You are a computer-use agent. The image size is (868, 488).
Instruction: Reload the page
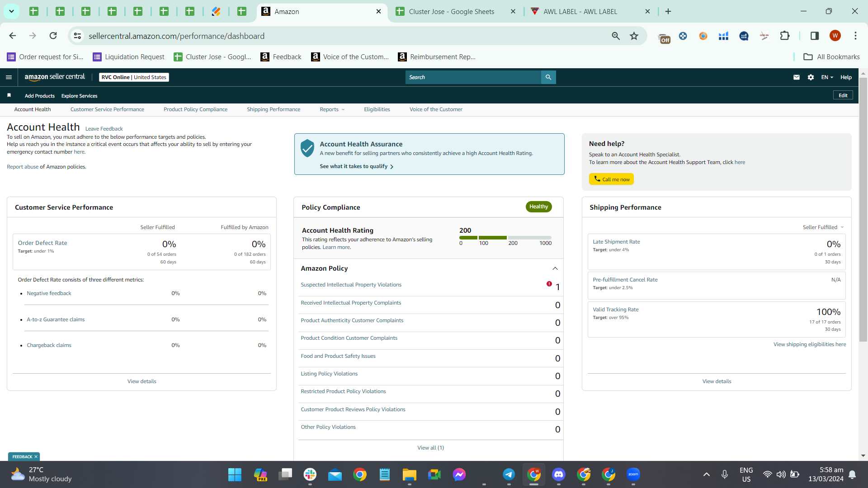(53, 36)
